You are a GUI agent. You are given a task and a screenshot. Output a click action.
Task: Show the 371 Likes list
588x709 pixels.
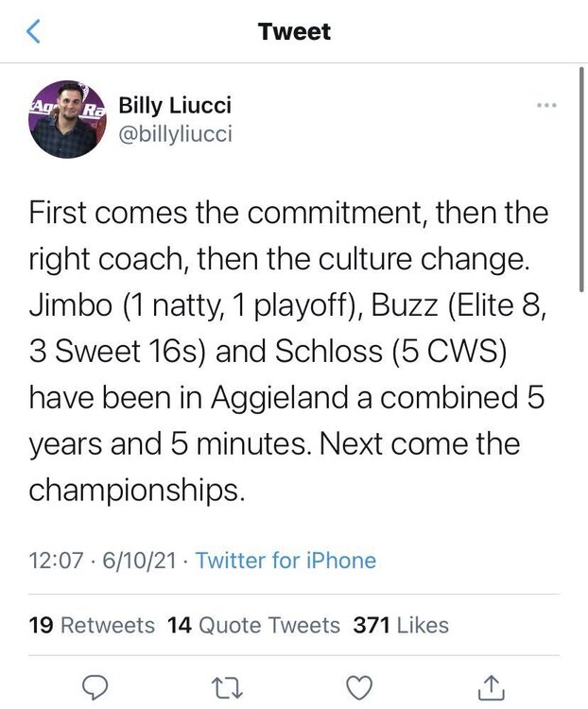tap(401, 625)
